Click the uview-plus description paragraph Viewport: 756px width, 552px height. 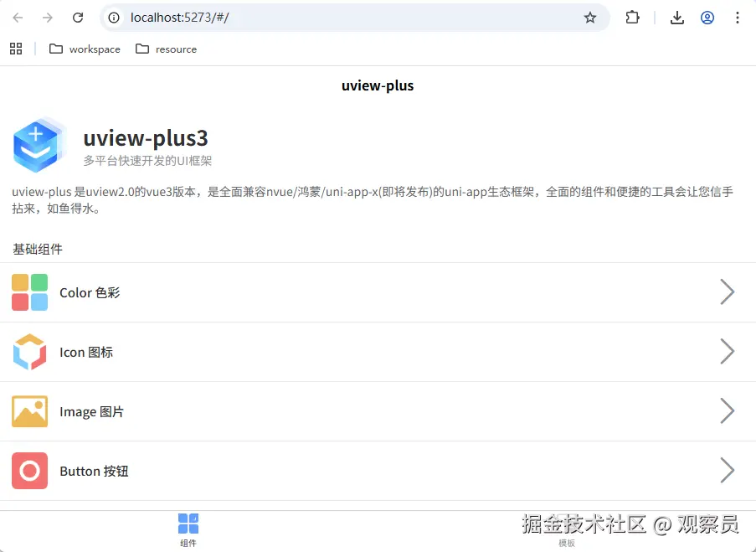click(373, 200)
